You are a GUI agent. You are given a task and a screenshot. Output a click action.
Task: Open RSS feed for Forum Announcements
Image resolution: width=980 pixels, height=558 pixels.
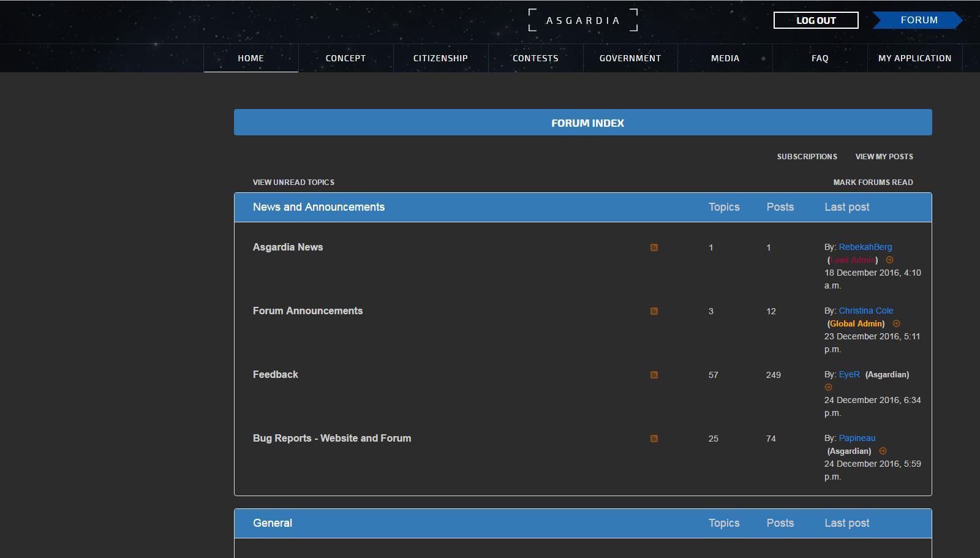point(654,311)
